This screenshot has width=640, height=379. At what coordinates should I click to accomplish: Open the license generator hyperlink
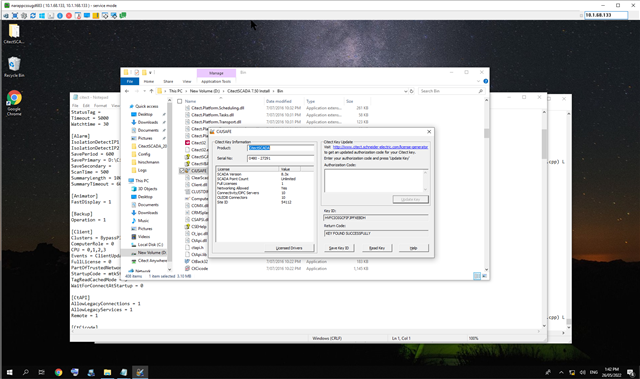(380, 147)
